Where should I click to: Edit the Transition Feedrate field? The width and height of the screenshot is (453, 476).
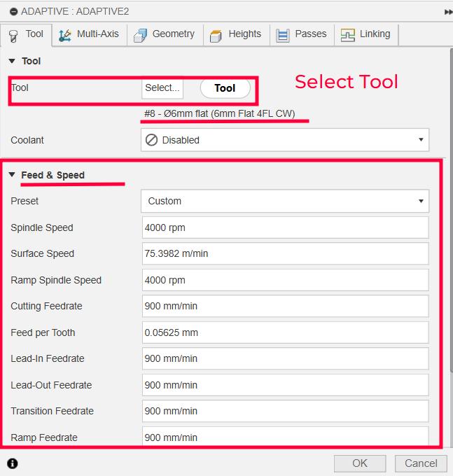285,411
